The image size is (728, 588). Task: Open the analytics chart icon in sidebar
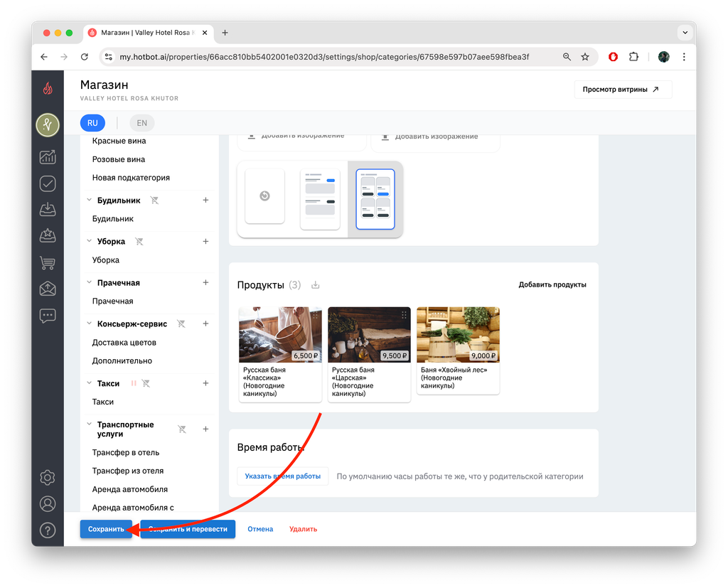pos(48,157)
